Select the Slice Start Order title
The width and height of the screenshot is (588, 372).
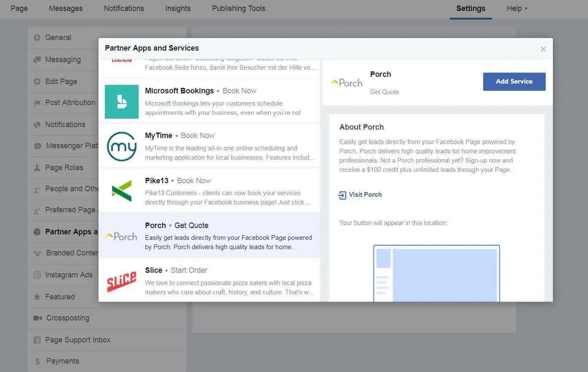[x=176, y=270]
